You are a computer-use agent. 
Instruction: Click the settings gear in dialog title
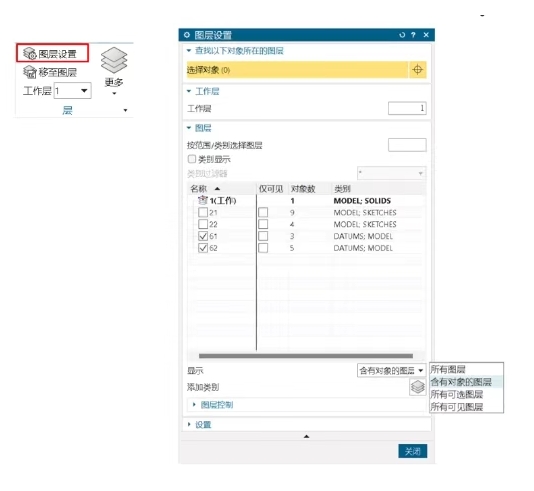coord(187,35)
